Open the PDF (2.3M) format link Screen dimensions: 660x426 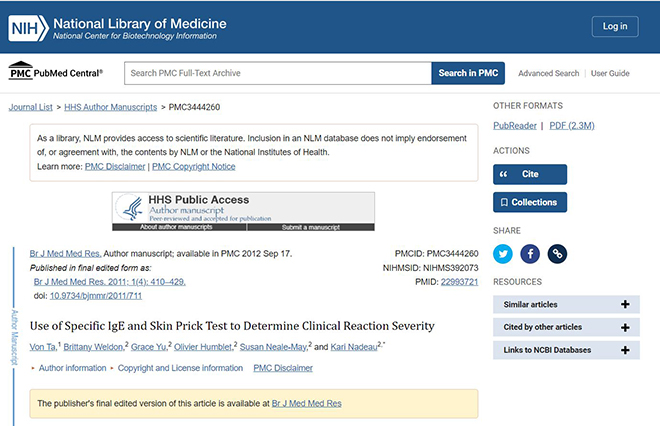[572, 125]
